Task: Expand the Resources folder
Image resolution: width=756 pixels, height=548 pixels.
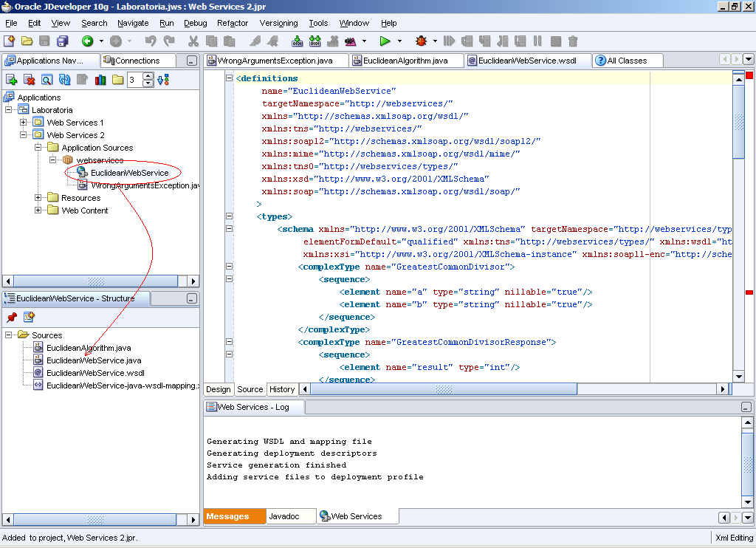Action: tap(38, 198)
